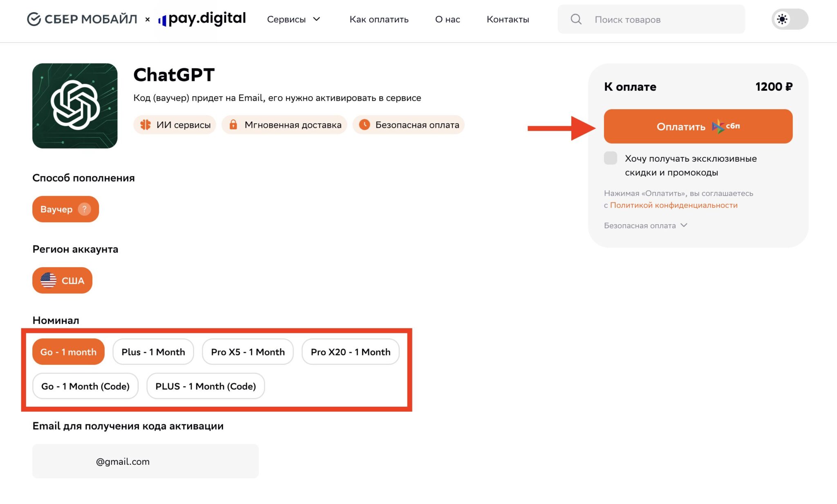The image size is (837, 504).
Task: Select the Pro X20 - 1 Month option
Action: 351,352
